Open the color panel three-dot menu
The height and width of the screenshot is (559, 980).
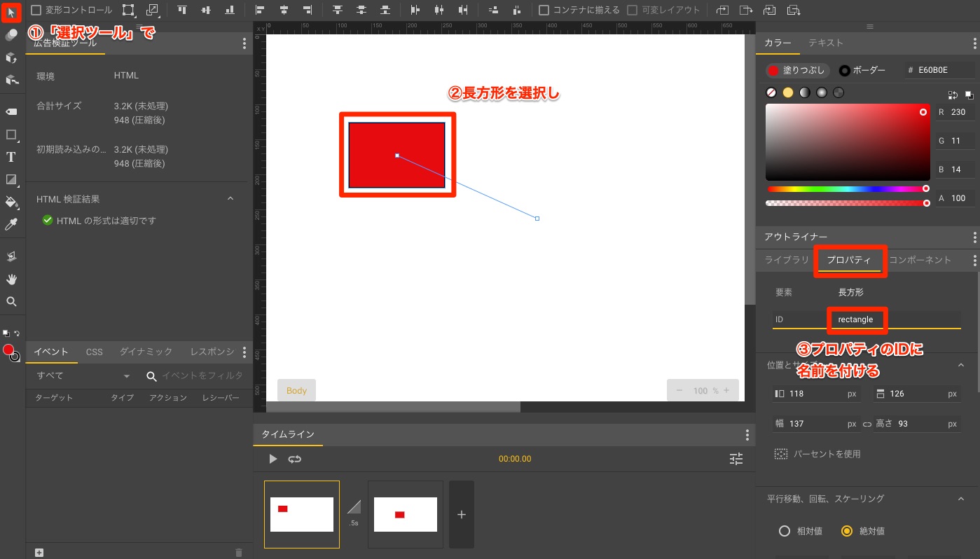[974, 43]
